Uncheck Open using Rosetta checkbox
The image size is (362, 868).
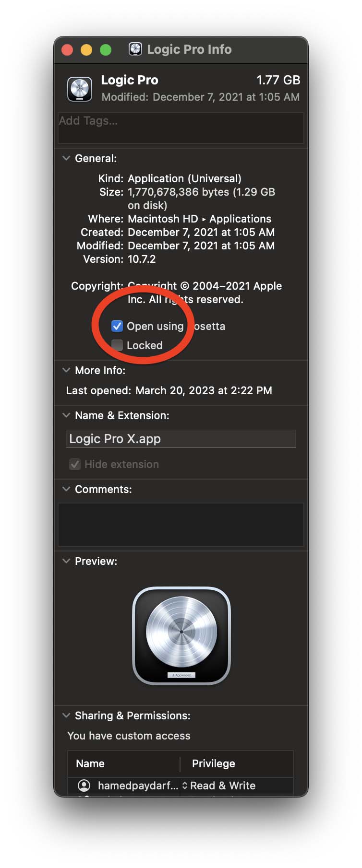click(117, 326)
